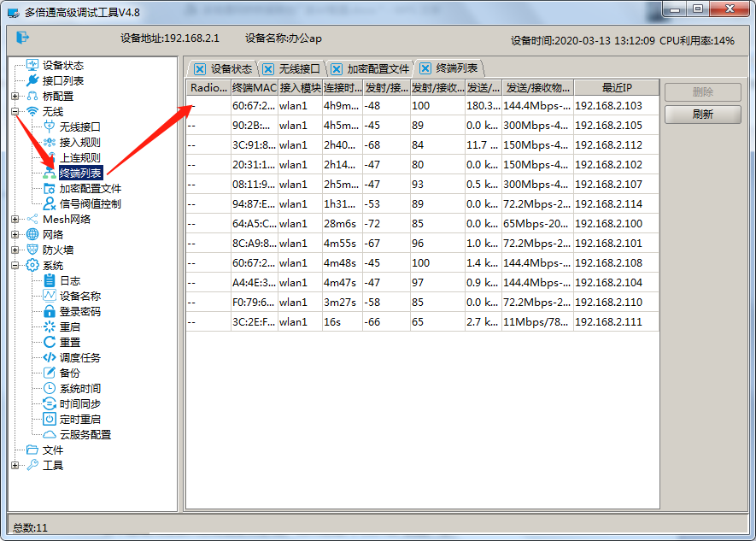
Task: Click the 云服务配置 cloud icon
Action: tap(50, 434)
